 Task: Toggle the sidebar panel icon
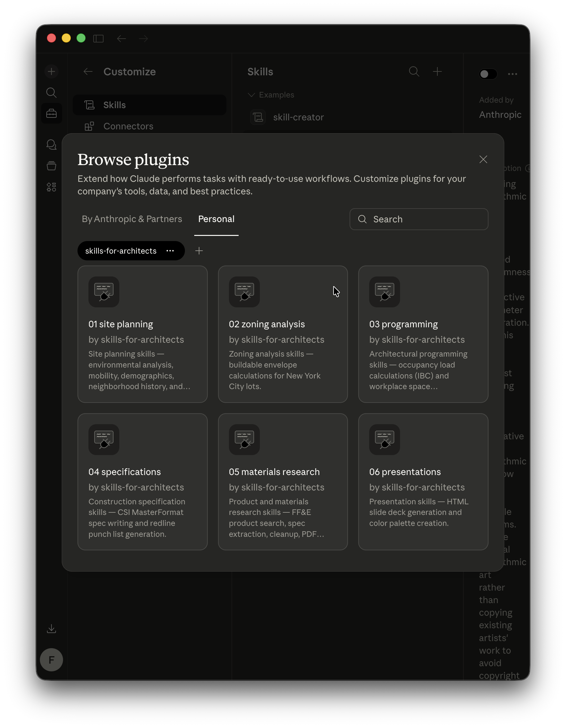(98, 39)
